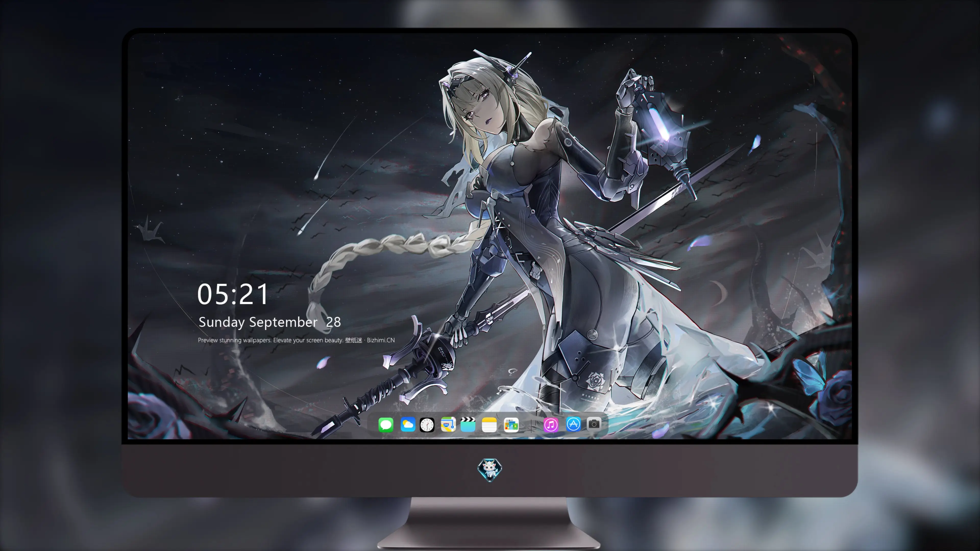Open the Camera app in the dock
The image size is (980, 551).
tap(594, 424)
